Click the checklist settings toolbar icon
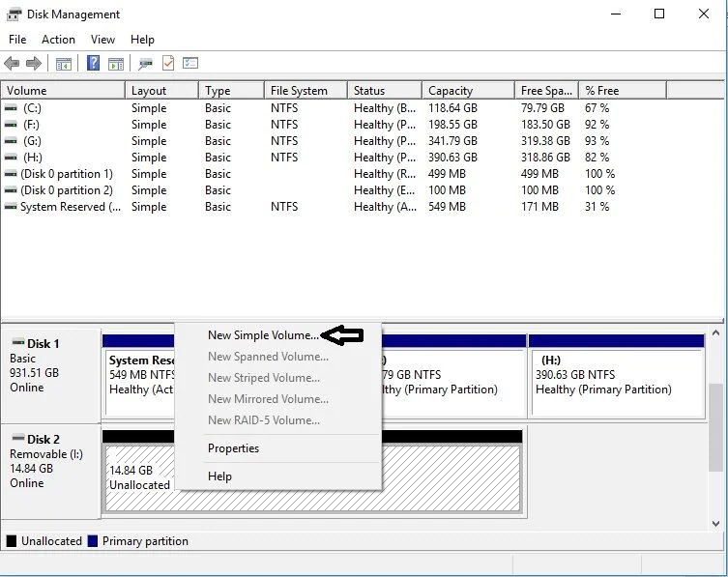The width and height of the screenshot is (728, 577). [190, 63]
